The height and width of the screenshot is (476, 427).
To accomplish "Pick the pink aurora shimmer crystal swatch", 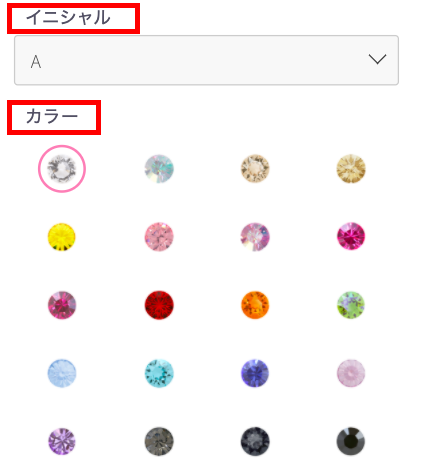I will (255, 237).
